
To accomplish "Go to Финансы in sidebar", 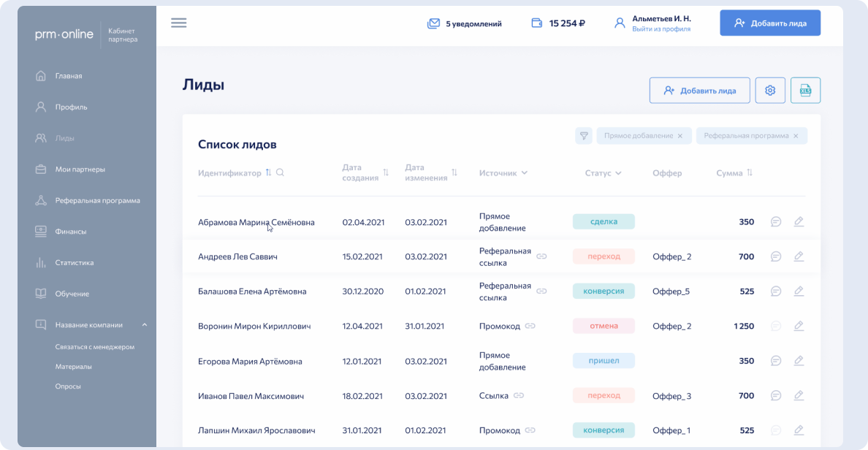I will pos(71,232).
